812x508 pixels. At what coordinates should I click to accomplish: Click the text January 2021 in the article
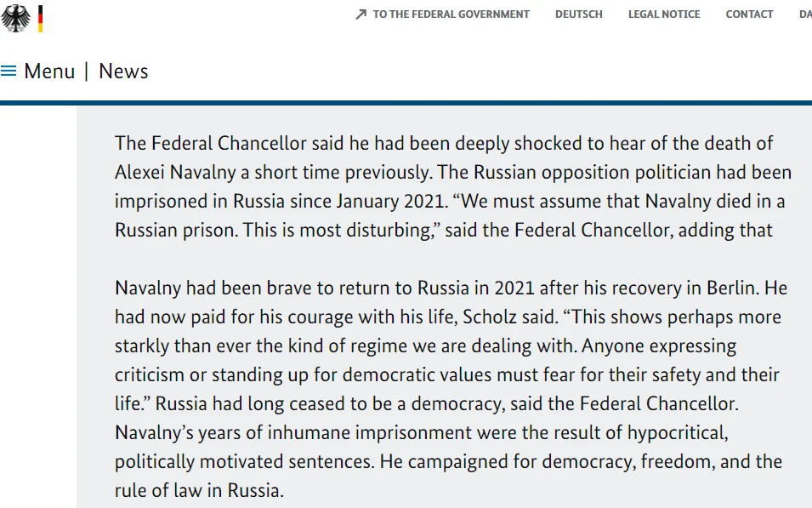[x=390, y=201]
